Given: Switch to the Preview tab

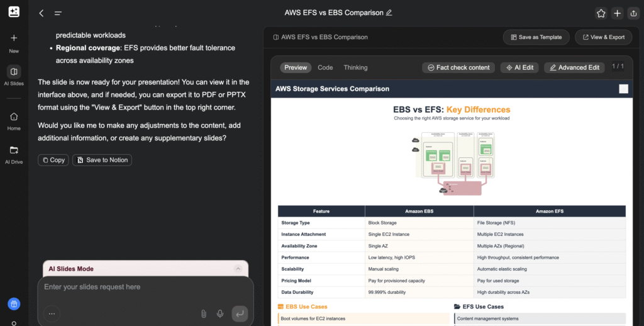Looking at the screenshot, I should [x=296, y=67].
